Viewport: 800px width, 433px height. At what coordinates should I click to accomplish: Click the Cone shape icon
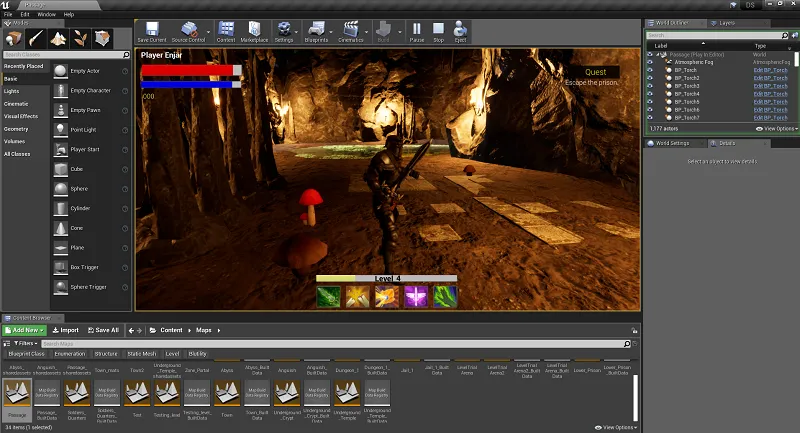(61, 228)
